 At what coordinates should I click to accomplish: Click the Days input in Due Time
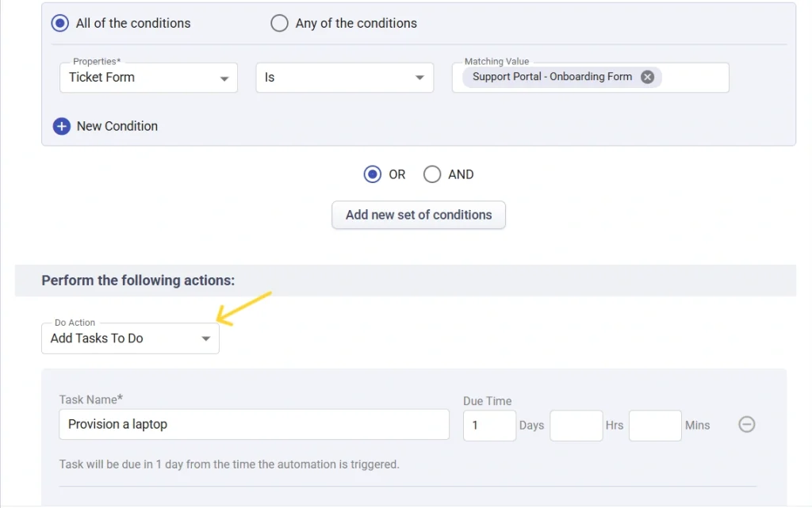(x=489, y=425)
